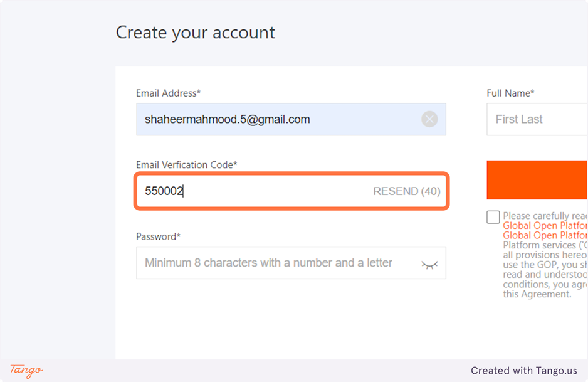Show the password using the eye icon
588x382 pixels.
click(x=429, y=263)
